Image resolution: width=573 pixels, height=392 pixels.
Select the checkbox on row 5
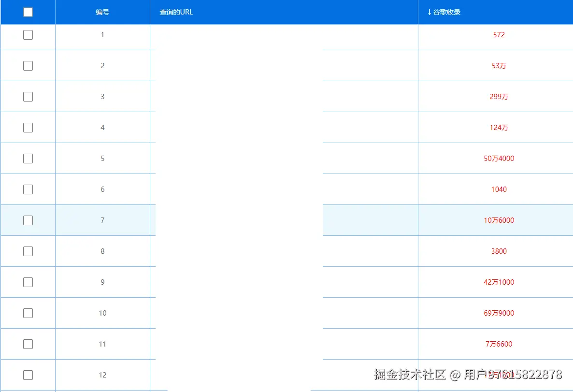click(x=28, y=158)
